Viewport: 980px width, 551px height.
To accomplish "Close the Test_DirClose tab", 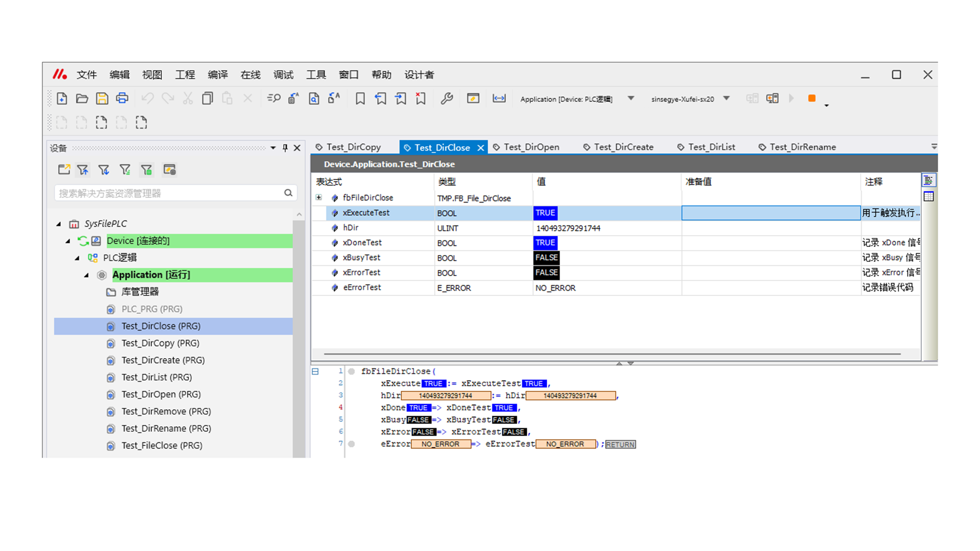I will 480,148.
